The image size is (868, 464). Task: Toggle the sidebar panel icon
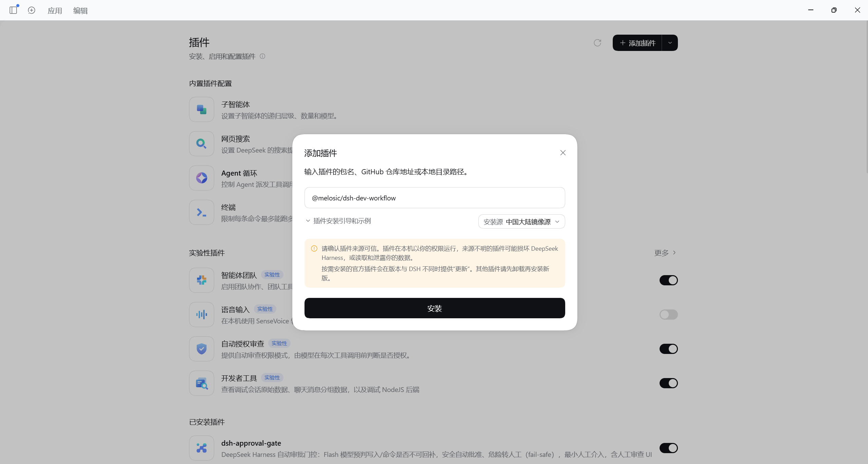(x=14, y=10)
